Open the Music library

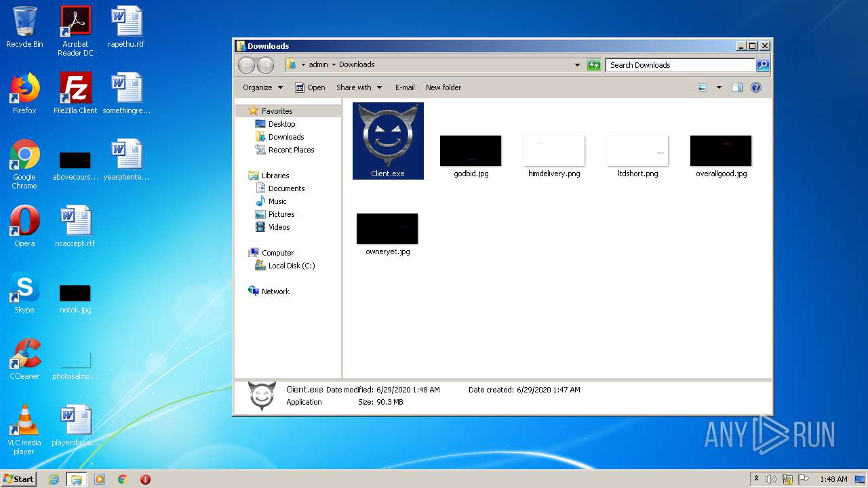277,201
